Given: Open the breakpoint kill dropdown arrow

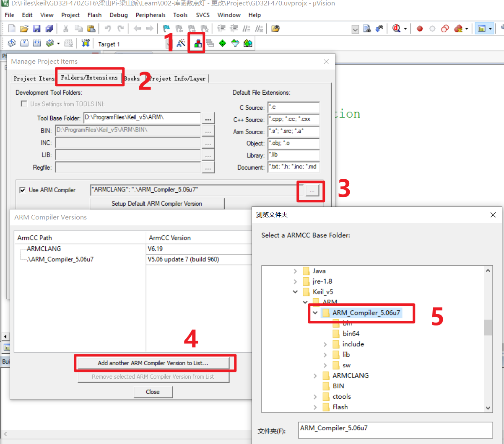Looking at the screenshot, I should tap(467, 28).
